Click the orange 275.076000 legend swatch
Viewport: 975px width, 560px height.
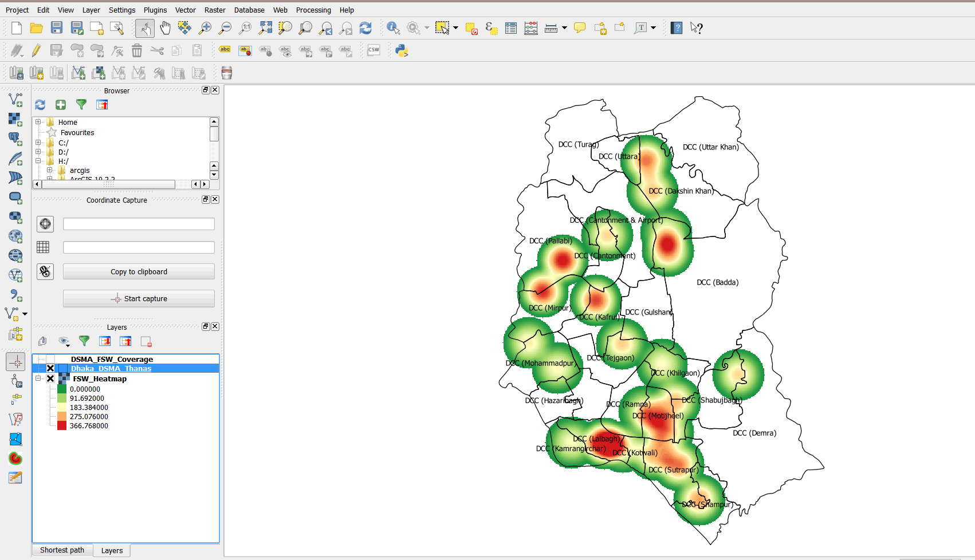[62, 416]
